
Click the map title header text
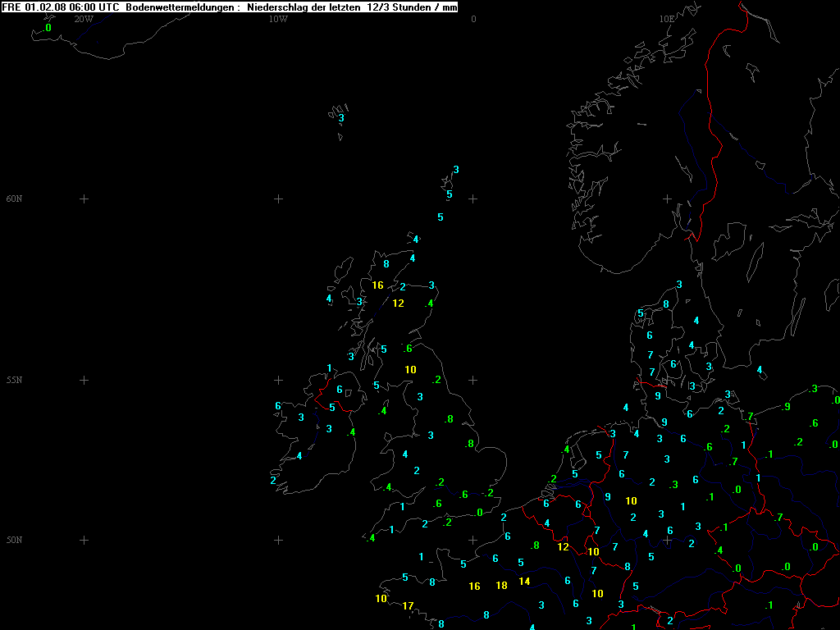(230, 7)
